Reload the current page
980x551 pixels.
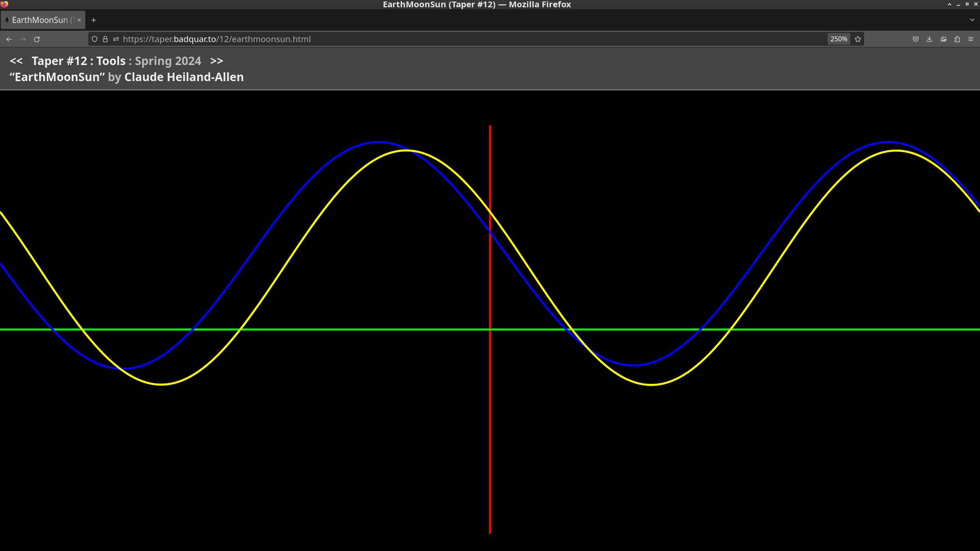pyautogui.click(x=37, y=39)
